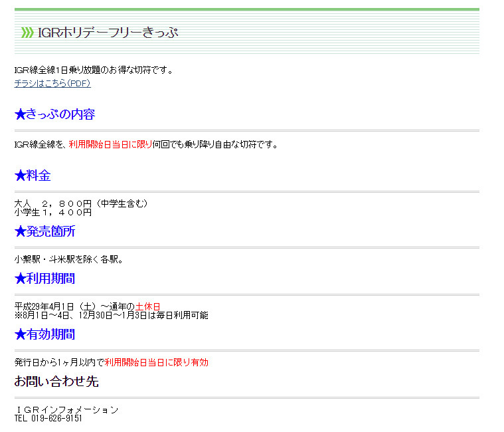This screenshot has width=504, height=432.
Task: Click the heading ★料金
Action: pyautogui.click(x=33, y=175)
